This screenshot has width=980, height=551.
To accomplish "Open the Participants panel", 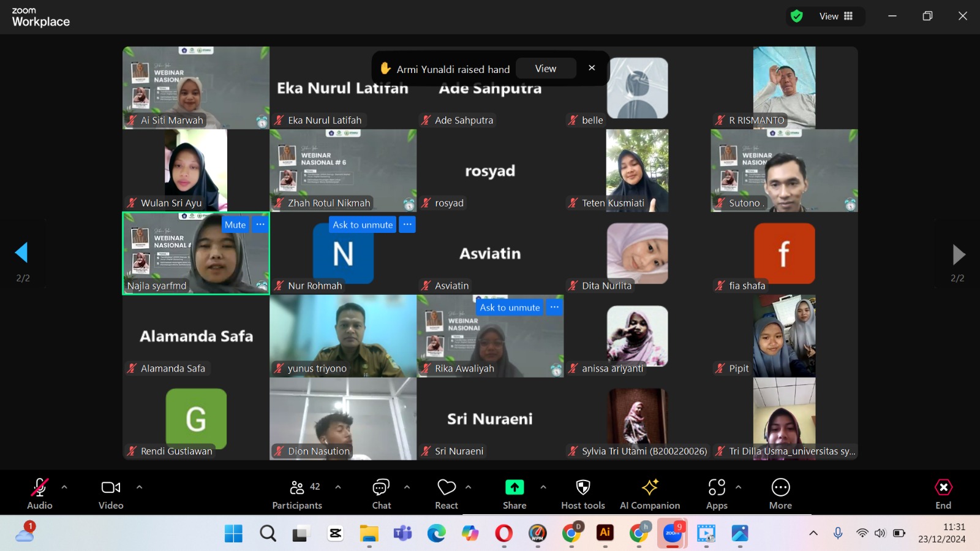I will (297, 494).
